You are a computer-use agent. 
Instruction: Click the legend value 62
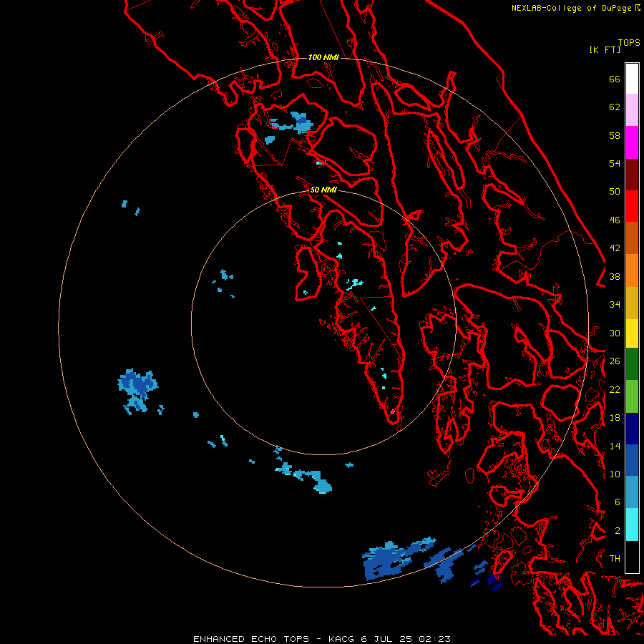coord(615,107)
